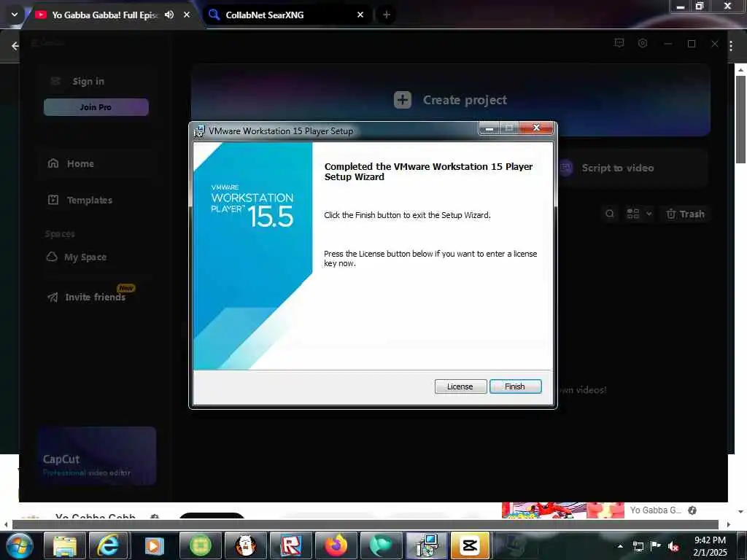Image resolution: width=747 pixels, height=560 pixels.
Task: Click the network tray icon
Action: (638, 546)
